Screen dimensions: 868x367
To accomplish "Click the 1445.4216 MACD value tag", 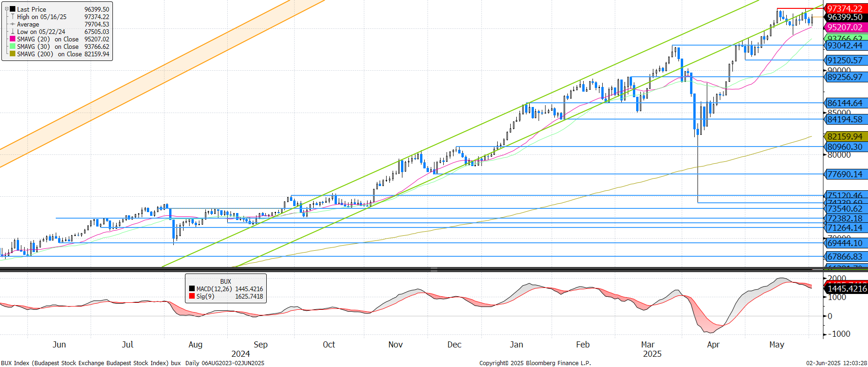I will pos(847,289).
